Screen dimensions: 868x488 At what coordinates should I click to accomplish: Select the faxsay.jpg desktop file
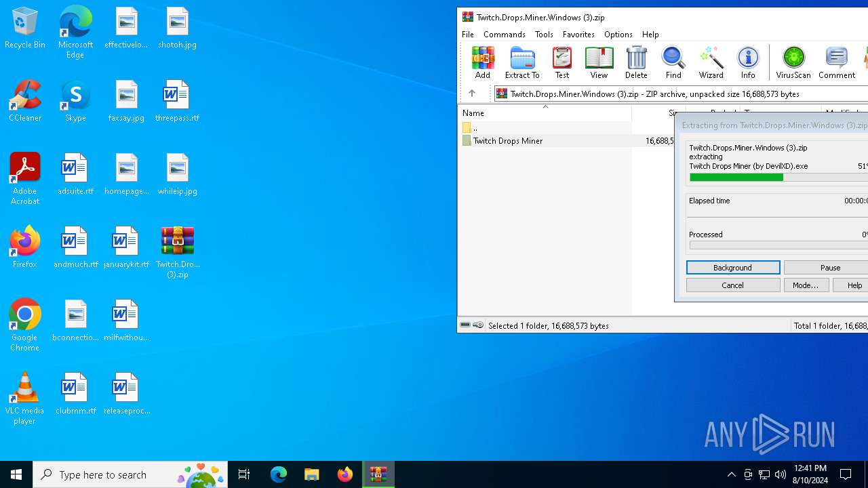(126, 101)
